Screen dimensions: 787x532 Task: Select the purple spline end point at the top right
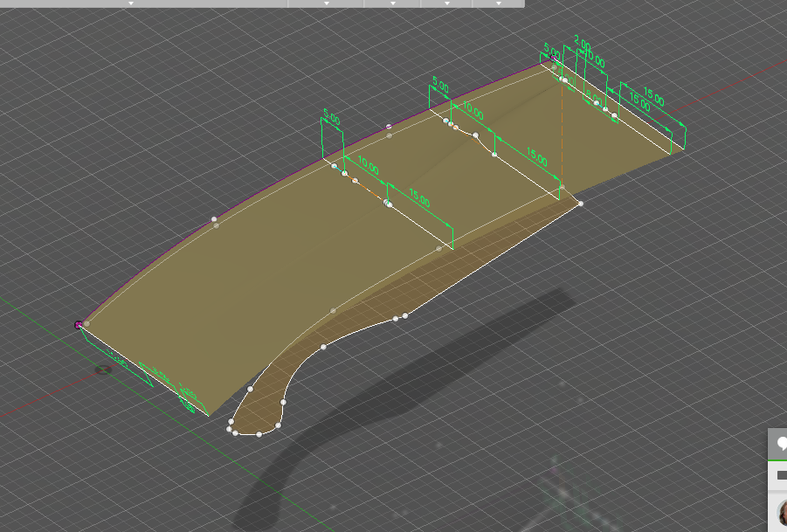pyautogui.click(x=554, y=58)
